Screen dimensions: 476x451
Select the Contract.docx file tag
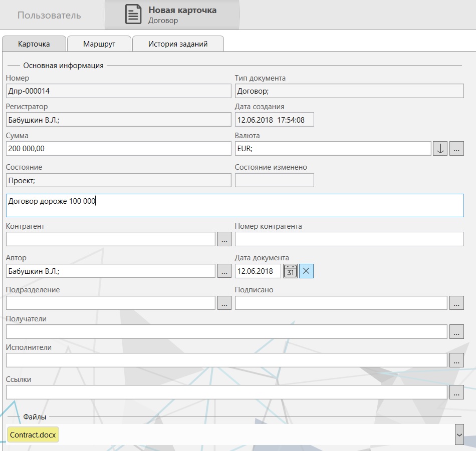click(x=33, y=435)
